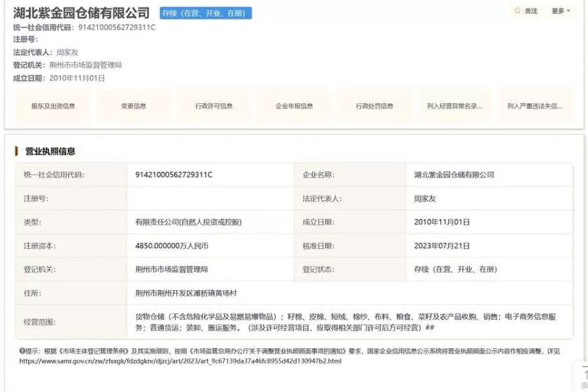Select the 企业年报信息 tab

coord(295,106)
